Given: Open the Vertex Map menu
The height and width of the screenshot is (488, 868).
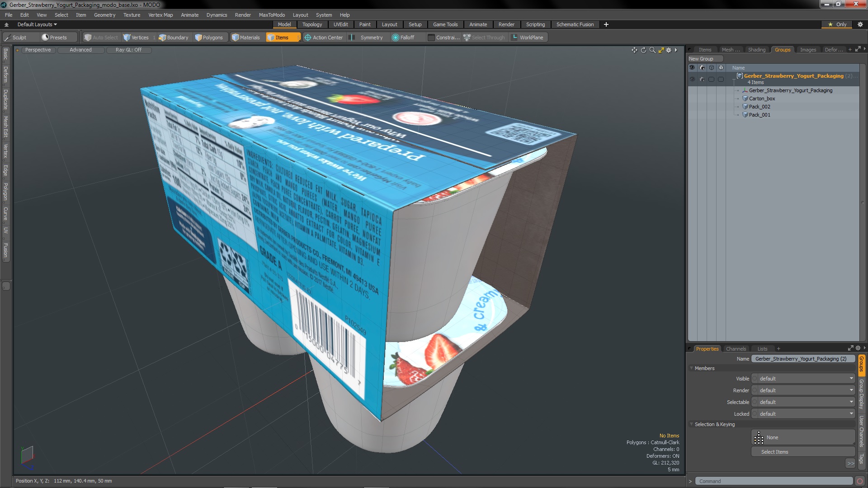Looking at the screenshot, I should 160,15.
